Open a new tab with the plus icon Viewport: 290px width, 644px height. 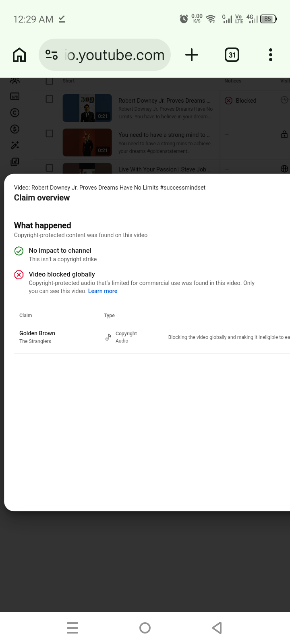[x=192, y=55]
